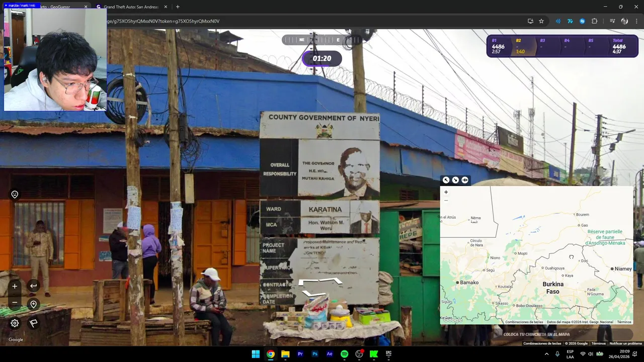The image size is (644, 362).
Task: Open the Shazam extension icon
Action: click(x=582, y=21)
